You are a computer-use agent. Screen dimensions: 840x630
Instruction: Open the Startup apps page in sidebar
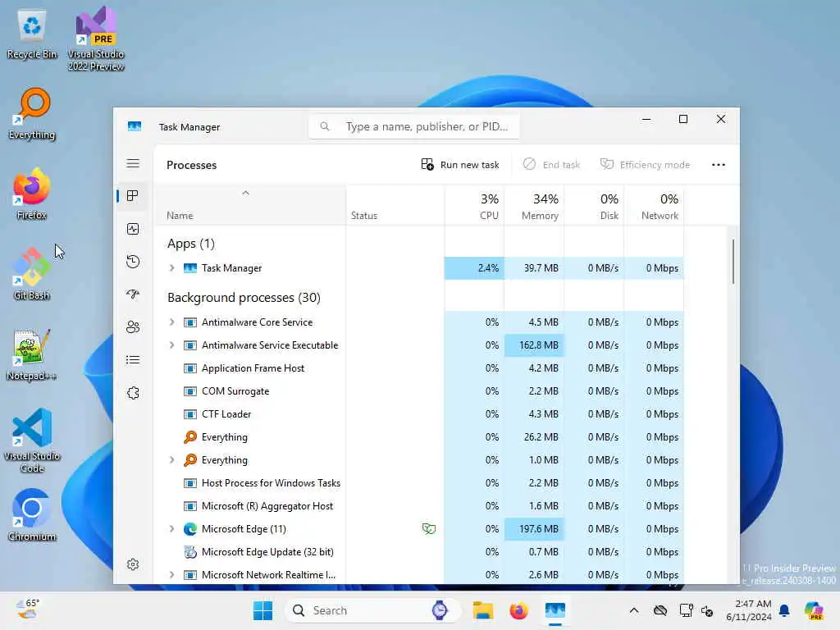(133, 294)
